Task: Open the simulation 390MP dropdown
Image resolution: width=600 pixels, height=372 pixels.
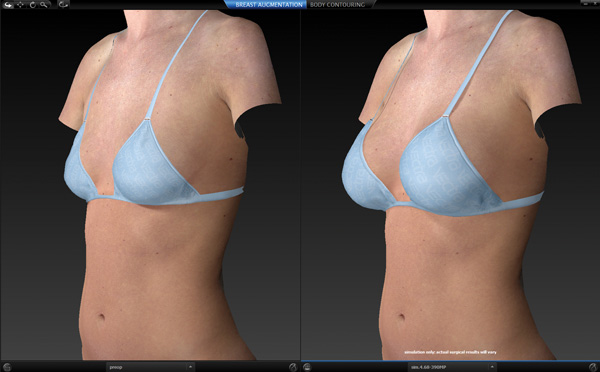Action: 452,367
